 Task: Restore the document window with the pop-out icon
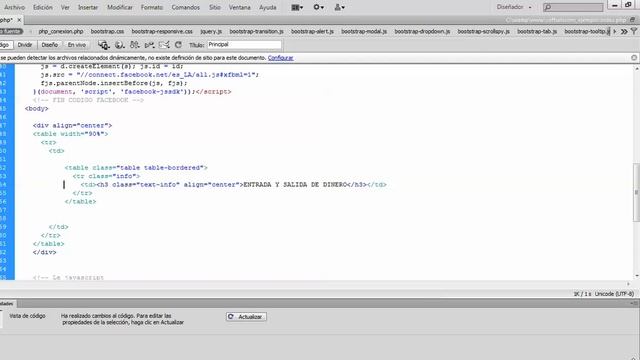[x=632, y=20]
